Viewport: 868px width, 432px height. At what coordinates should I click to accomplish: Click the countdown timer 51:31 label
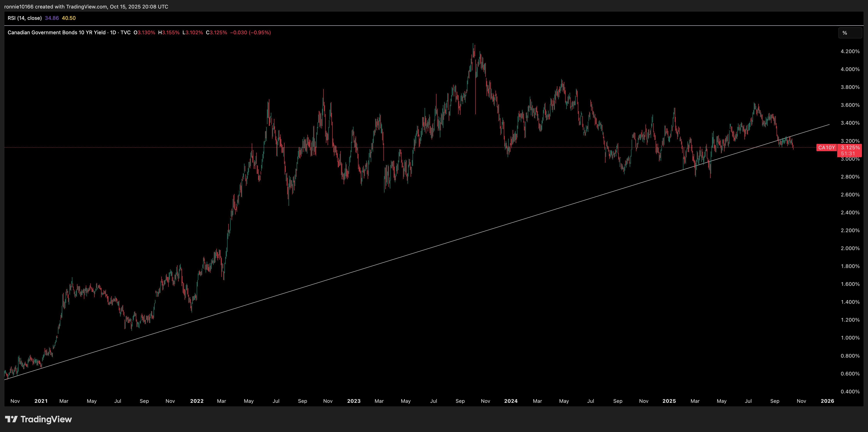click(x=848, y=153)
